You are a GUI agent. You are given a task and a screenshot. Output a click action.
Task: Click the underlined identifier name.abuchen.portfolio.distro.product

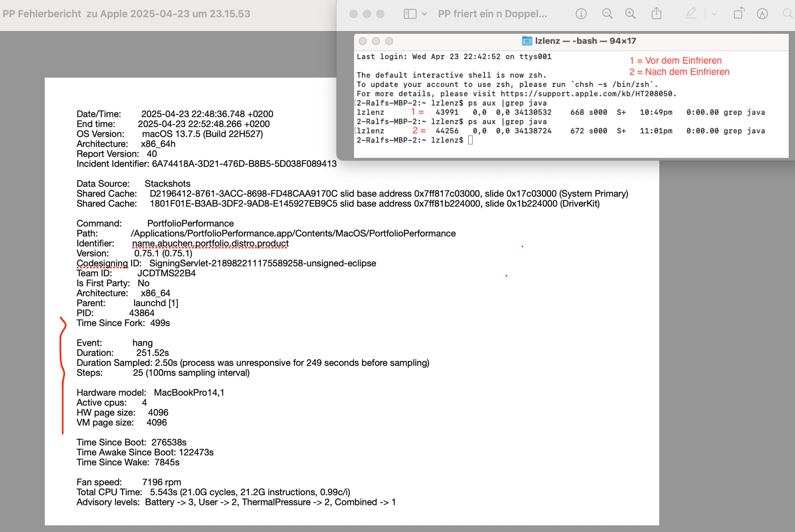pyautogui.click(x=210, y=243)
